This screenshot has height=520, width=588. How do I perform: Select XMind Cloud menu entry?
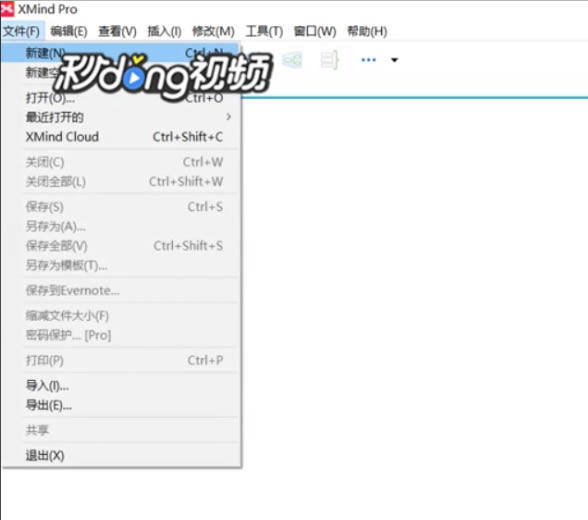[x=121, y=137]
